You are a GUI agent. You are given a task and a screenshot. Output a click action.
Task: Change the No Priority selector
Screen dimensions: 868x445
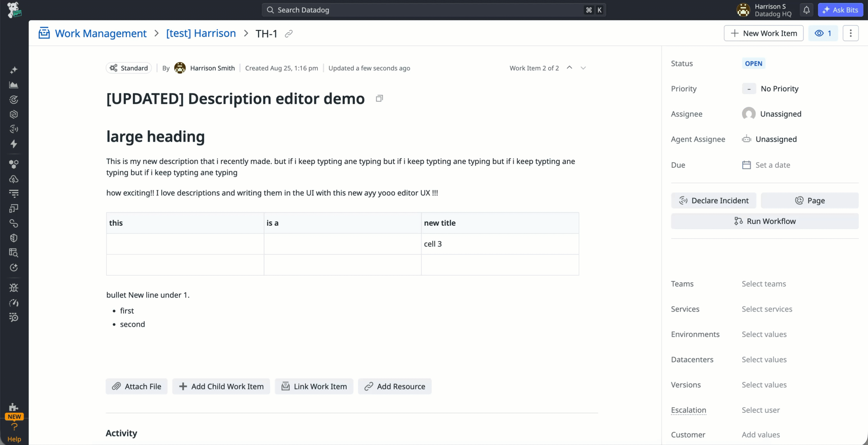click(771, 89)
